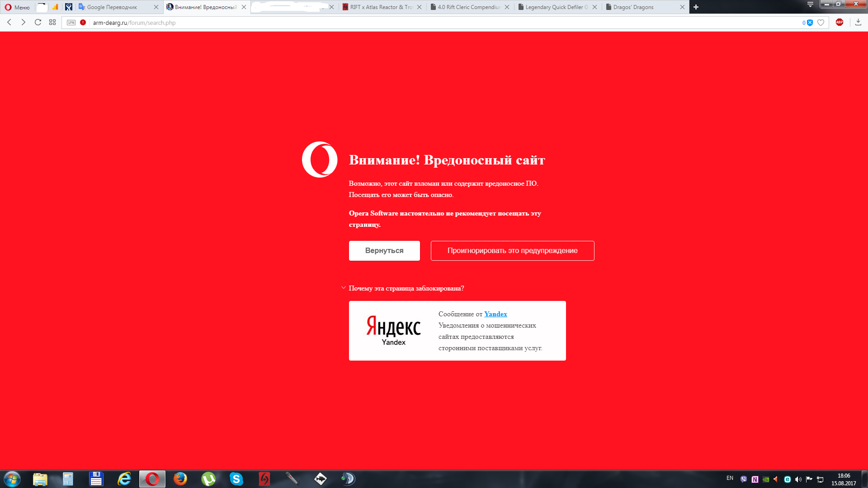Open uTorrent from the taskbar

point(208,479)
